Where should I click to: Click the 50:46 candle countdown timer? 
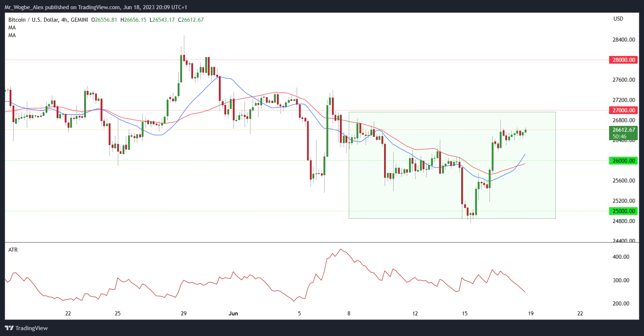619,137
